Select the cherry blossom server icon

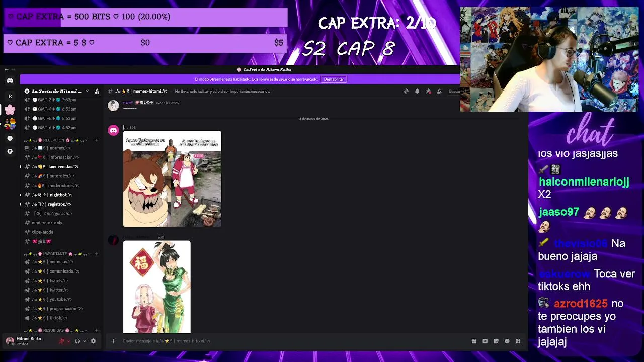pos(10,109)
